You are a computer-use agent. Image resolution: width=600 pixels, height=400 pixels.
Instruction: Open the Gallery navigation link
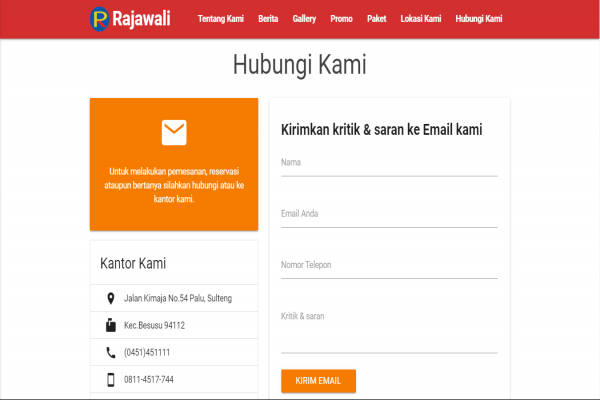305,19
